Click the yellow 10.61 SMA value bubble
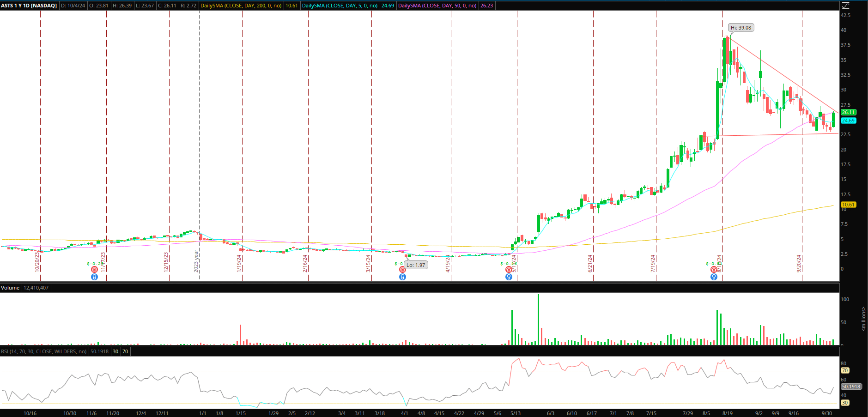 848,205
